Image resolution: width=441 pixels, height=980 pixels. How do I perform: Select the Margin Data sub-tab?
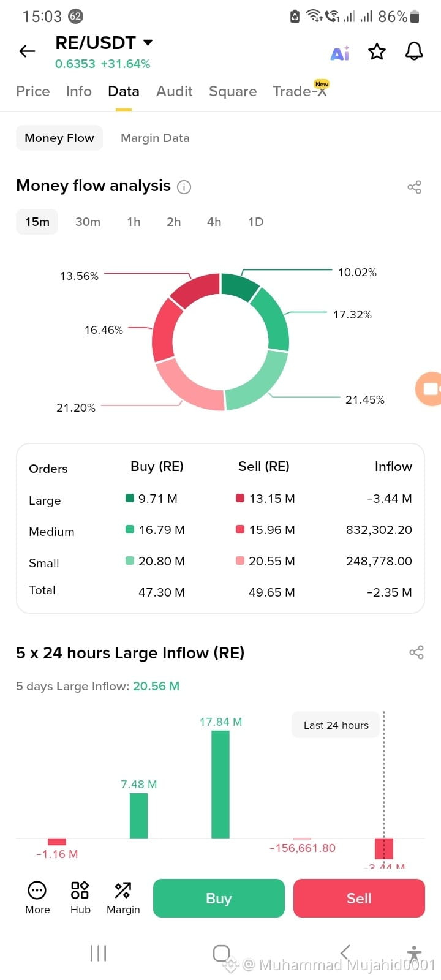155,138
